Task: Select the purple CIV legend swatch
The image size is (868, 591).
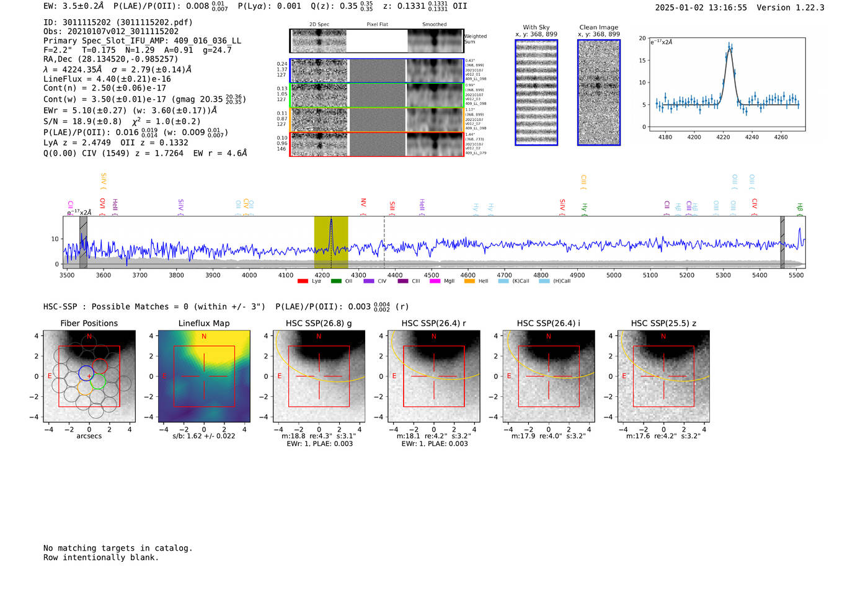Action: pos(369,281)
